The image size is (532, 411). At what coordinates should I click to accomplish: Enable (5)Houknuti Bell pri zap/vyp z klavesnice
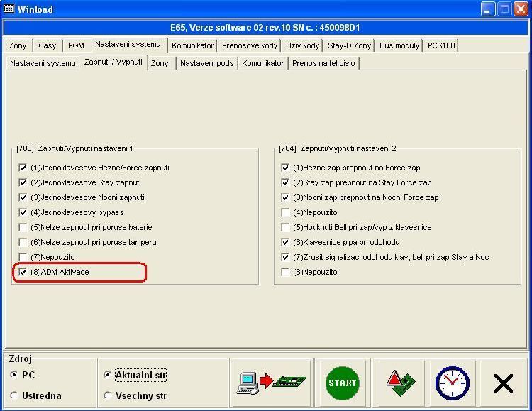[x=286, y=227]
